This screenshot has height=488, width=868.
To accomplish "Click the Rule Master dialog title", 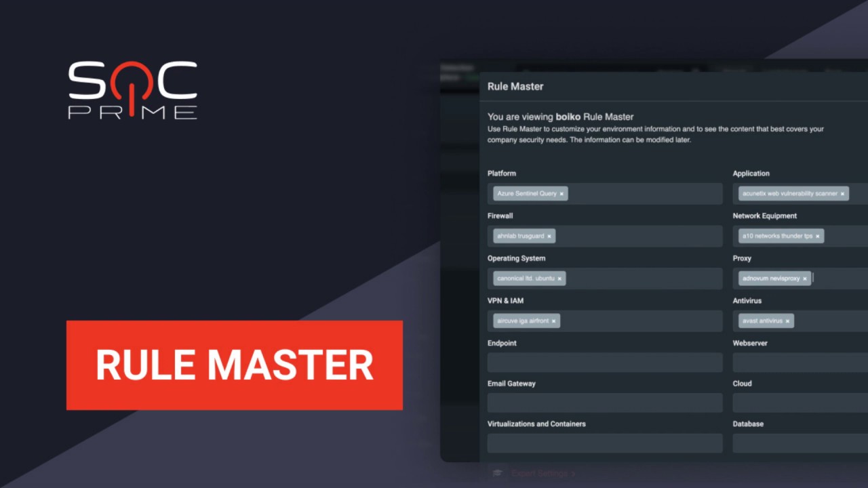I will coord(515,87).
